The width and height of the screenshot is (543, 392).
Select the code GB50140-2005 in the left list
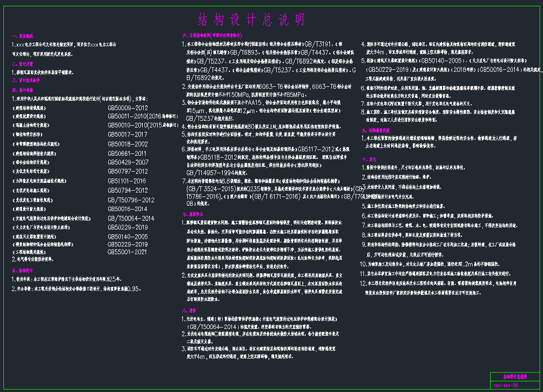[128, 236]
